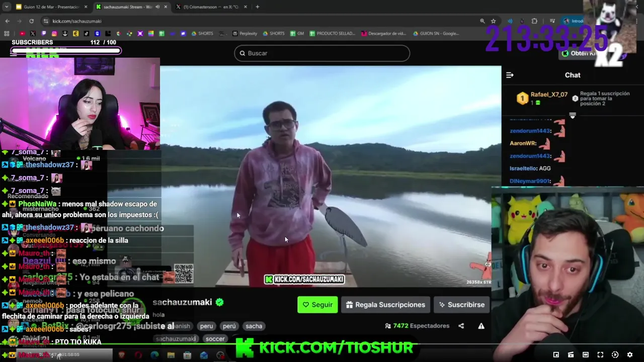This screenshot has width=644, height=362.
Task: Scan the QR code thumbnail
Action: 184,274
